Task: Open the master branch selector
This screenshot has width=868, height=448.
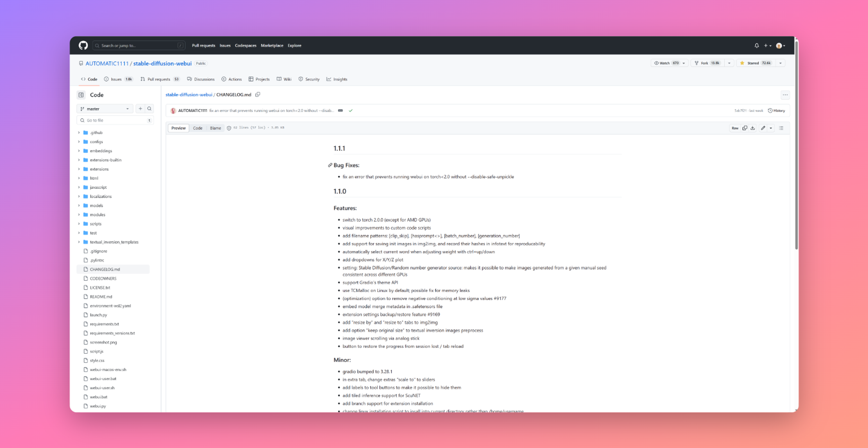Action: point(105,109)
